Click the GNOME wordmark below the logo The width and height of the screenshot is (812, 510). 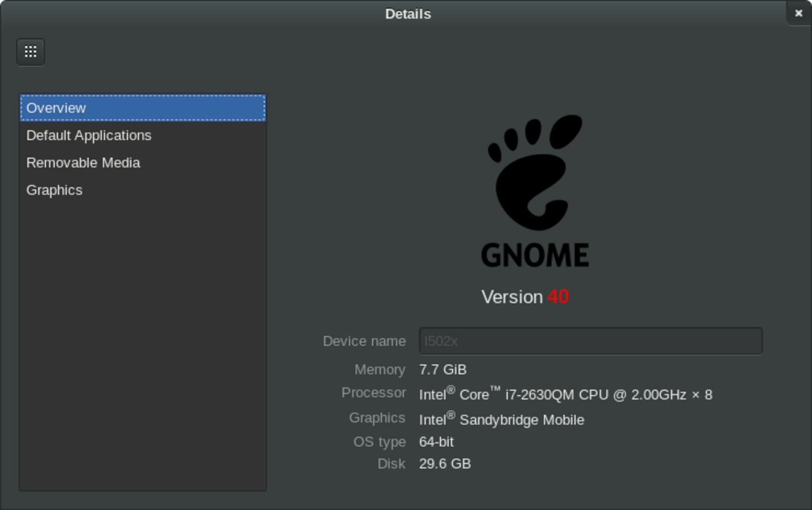pos(535,252)
